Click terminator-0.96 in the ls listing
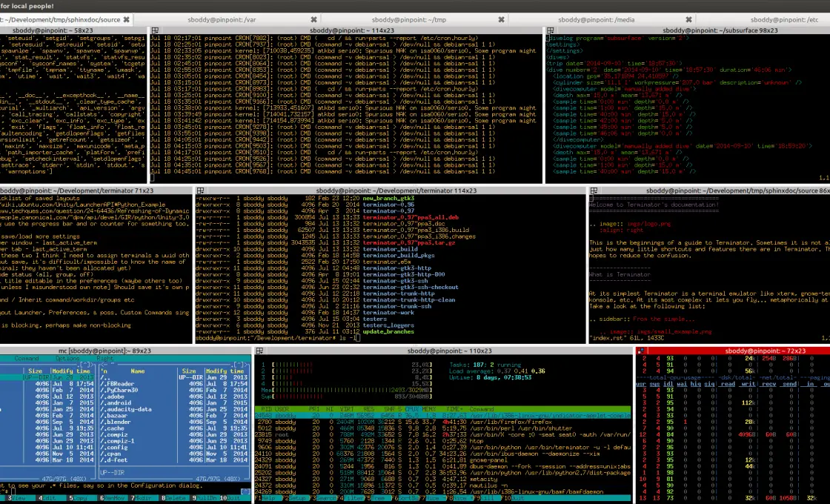Screen dimensions: 830x504 tap(388, 205)
